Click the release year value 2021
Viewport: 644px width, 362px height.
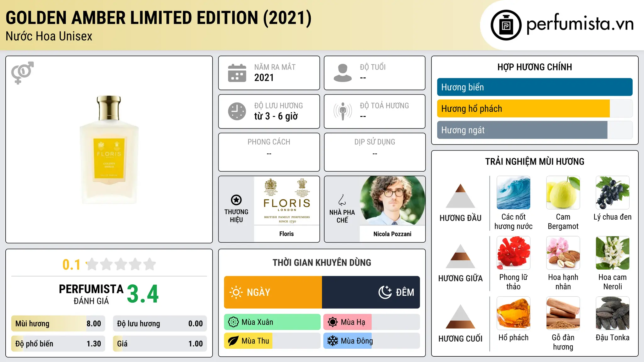[x=264, y=78]
